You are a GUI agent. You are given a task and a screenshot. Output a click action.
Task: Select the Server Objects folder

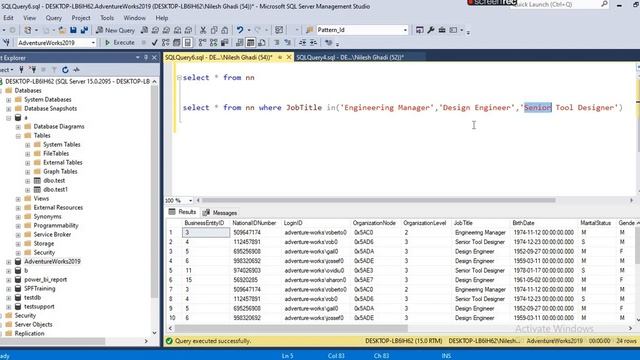33,324
